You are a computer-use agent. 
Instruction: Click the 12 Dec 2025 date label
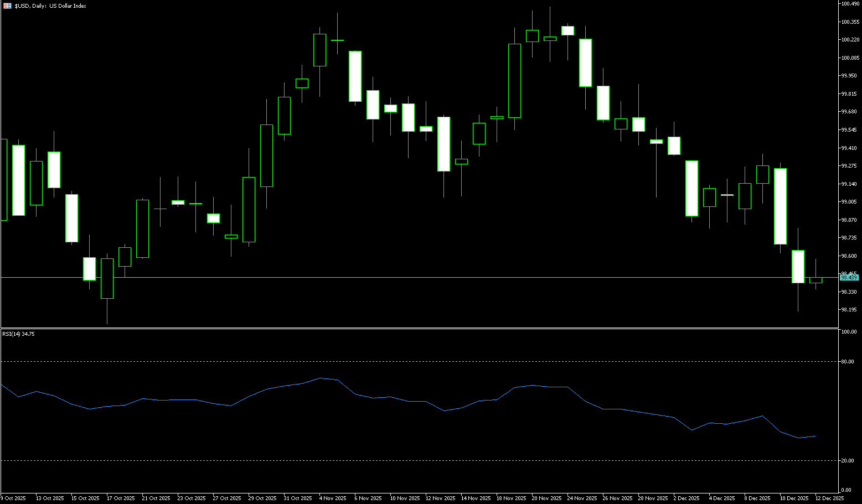pos(829,498)
